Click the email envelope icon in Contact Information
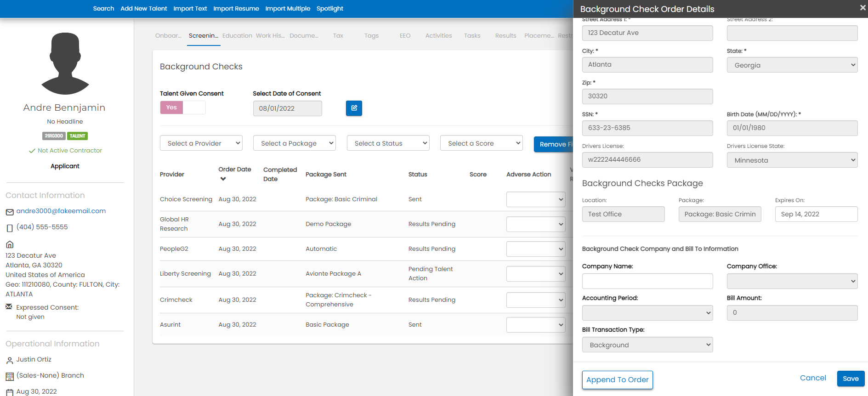The width and height of the screenshot is (868, 396). click(x=10, y=212)
